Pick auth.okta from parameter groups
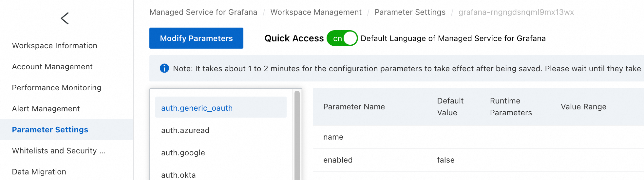The image size is (644, 180). click(x=179, y=175)
